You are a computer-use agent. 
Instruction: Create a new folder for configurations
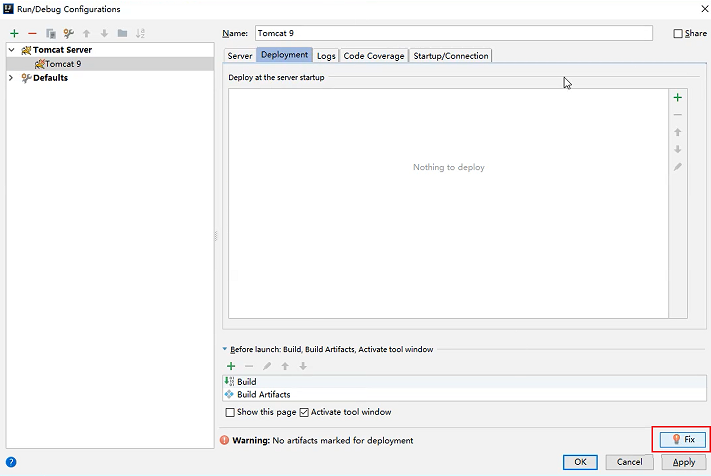click(122, 33)
